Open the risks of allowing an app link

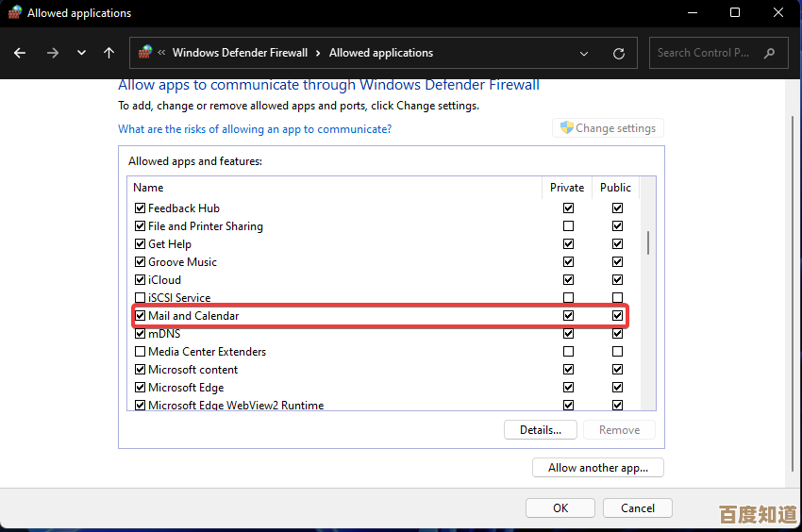click(x=254, y=129)
